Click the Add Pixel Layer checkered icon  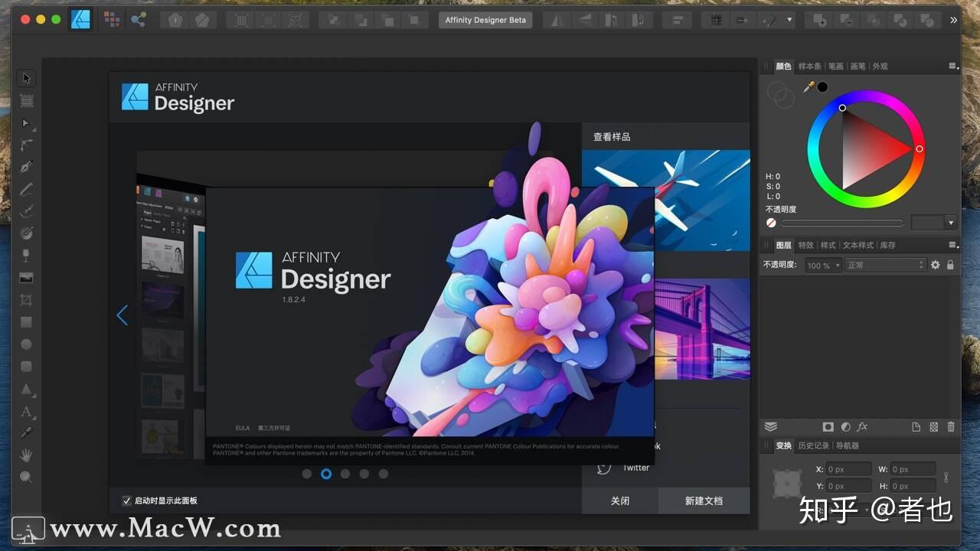pos(933,427)
